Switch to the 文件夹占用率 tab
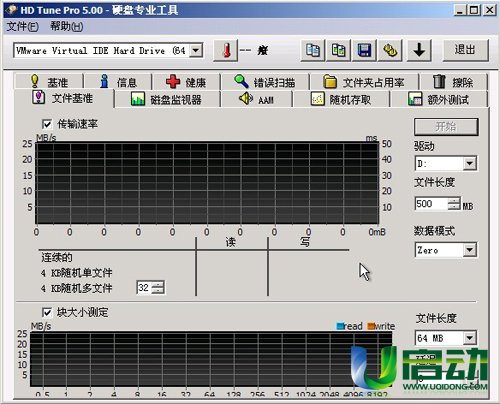The height and width of the screenshot is (404, 500). click(364, 82)
